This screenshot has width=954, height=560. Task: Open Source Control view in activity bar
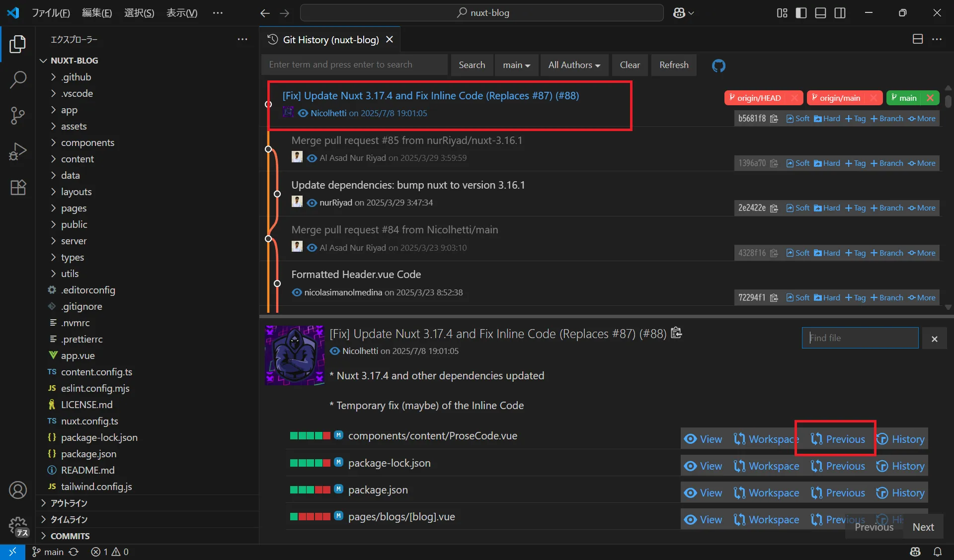coord(18,115)
